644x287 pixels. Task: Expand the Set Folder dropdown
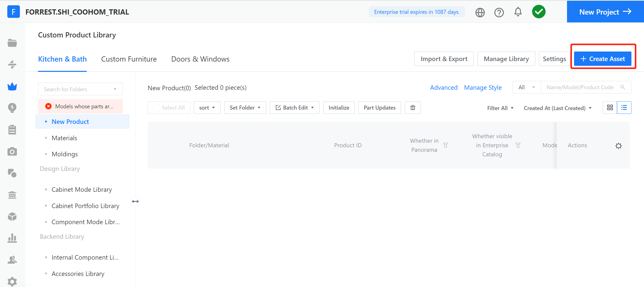tap(245, 108)
